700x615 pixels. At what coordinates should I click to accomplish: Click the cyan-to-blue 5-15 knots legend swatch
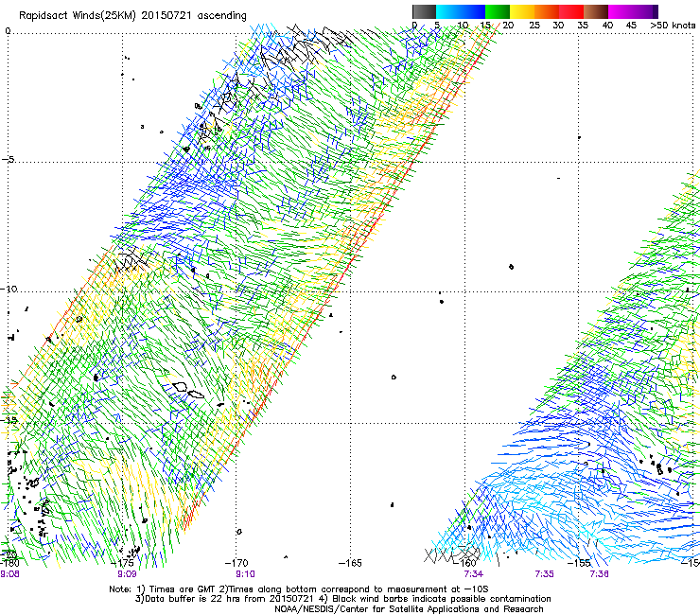pos(461,11)
